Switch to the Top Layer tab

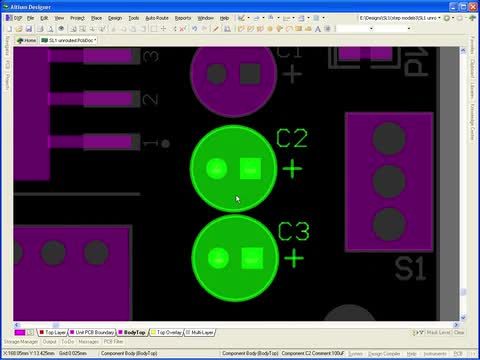click(x=52, y=332)
